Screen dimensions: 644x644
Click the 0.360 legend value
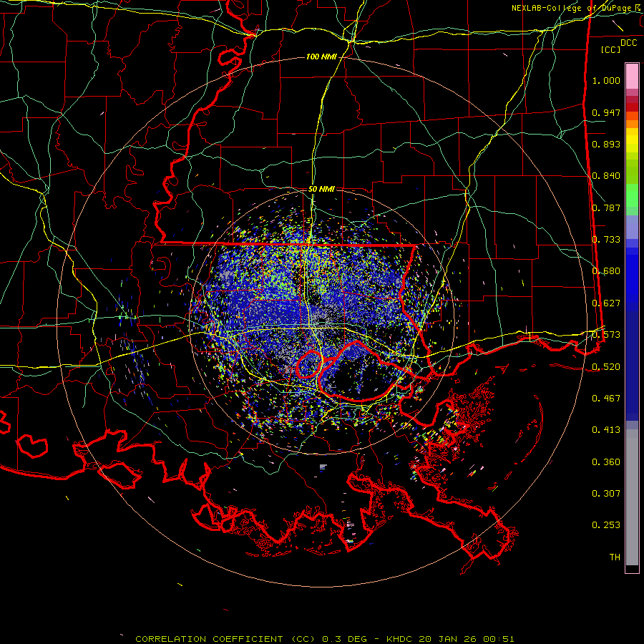606,462
